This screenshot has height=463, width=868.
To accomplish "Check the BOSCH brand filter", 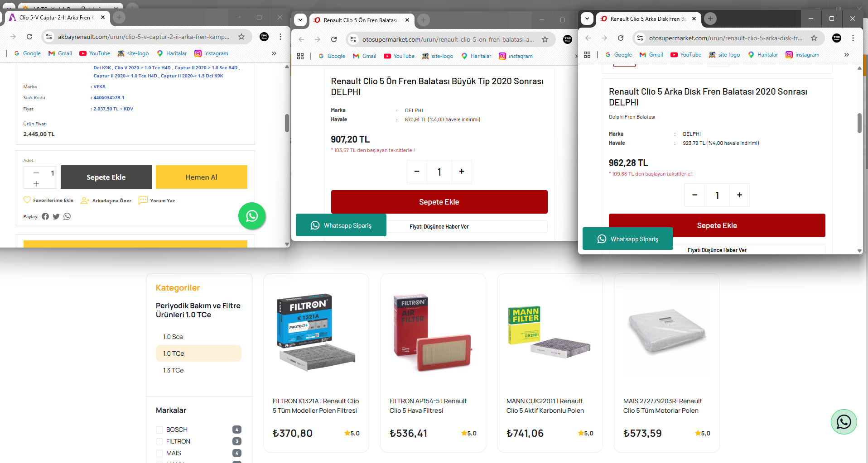I will [x=159, y=430].
